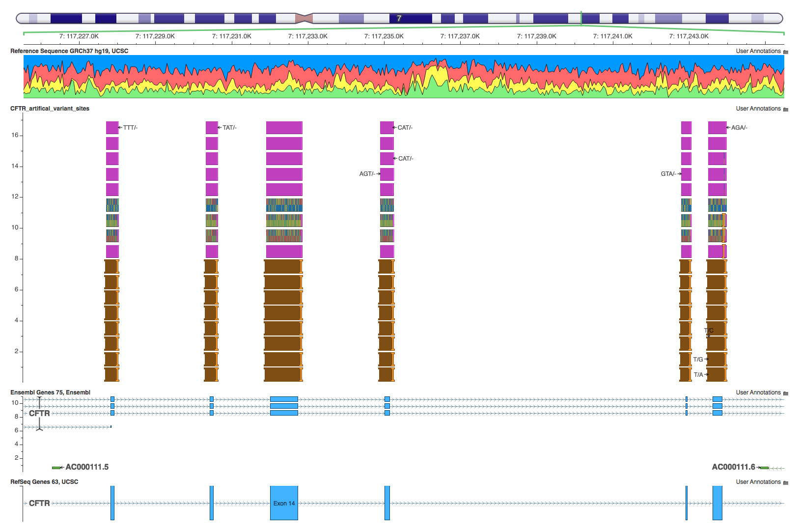Screen dimensions: 799x532
Task: Click the lower CAT/- variant label
Action: tap(406, 159)
